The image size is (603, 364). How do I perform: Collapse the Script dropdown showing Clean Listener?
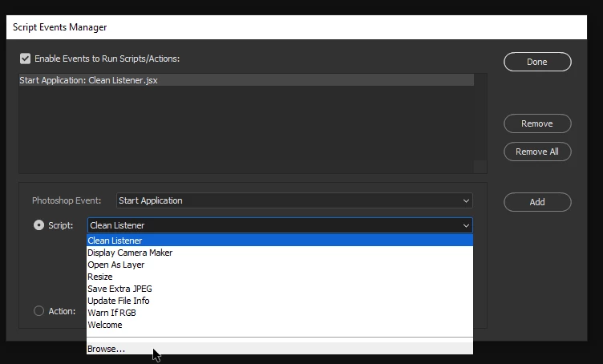[x=280, y=225]
